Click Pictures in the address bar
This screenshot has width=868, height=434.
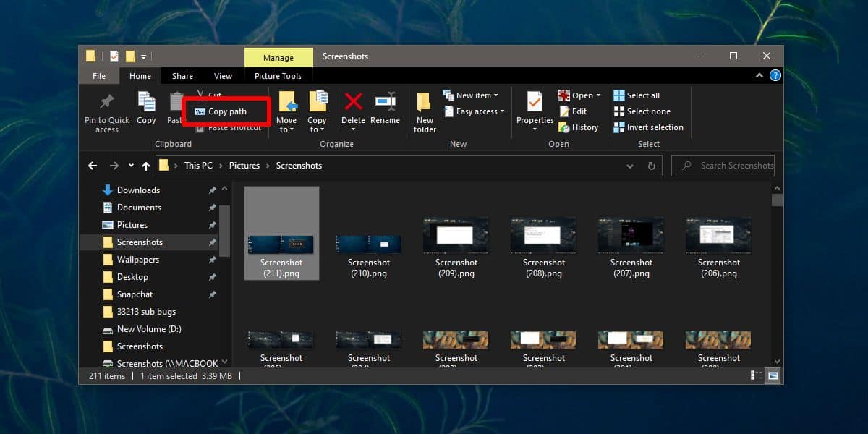click(x=244, y=166)
